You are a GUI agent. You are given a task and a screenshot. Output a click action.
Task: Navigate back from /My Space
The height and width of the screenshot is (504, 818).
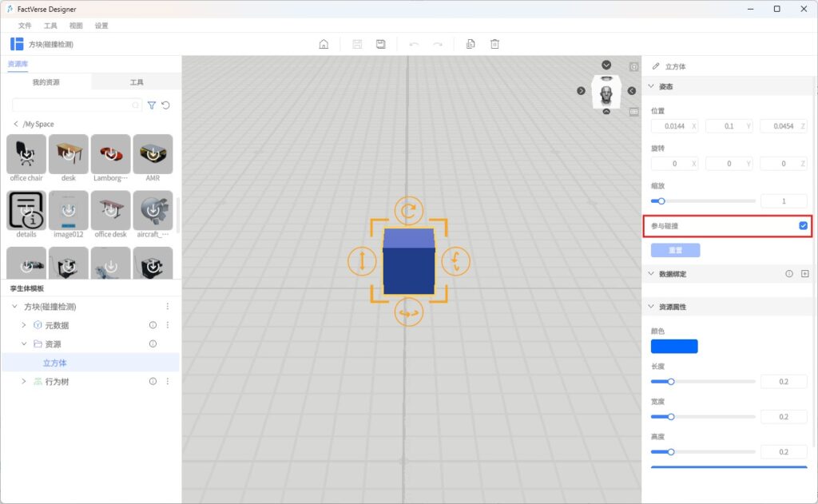[15, 125]
